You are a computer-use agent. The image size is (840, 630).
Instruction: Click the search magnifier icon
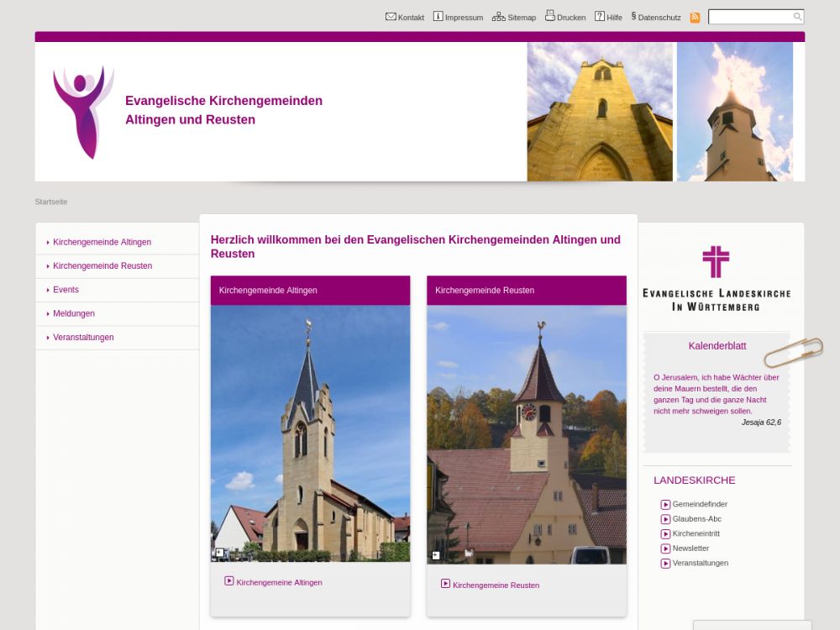[x=797, y=17]
